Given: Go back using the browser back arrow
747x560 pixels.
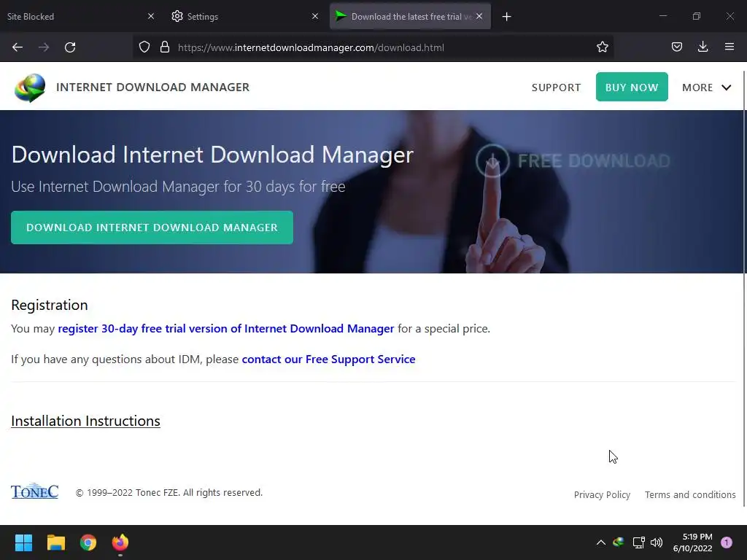Looking at the screenshot, I should 18,47.
